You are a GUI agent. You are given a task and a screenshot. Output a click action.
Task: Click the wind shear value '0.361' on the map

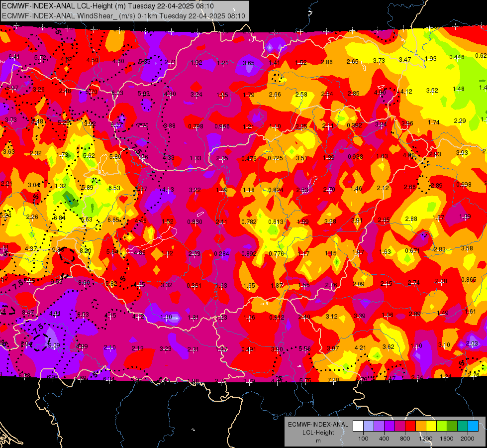[x=194, y=285]
